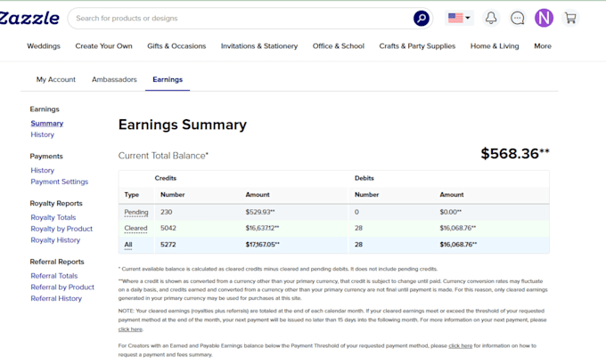Switch to the Ambassadors tab
Screen dimensions: 606x364
114,79
